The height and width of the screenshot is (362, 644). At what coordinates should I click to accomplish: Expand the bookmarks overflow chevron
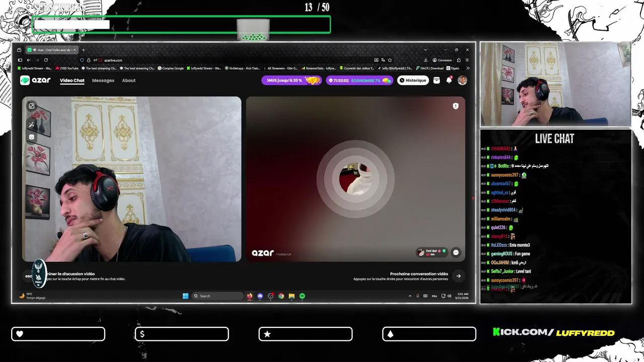point(468,68)
